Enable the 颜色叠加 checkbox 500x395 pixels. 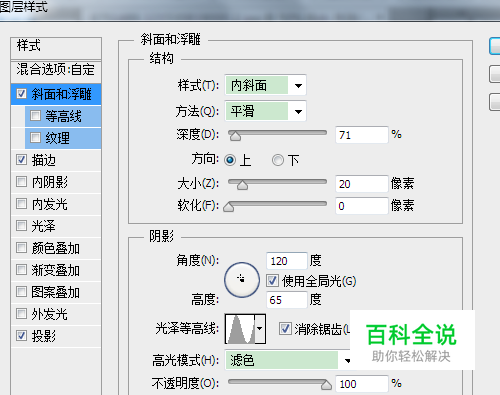[x=22, y=248]
